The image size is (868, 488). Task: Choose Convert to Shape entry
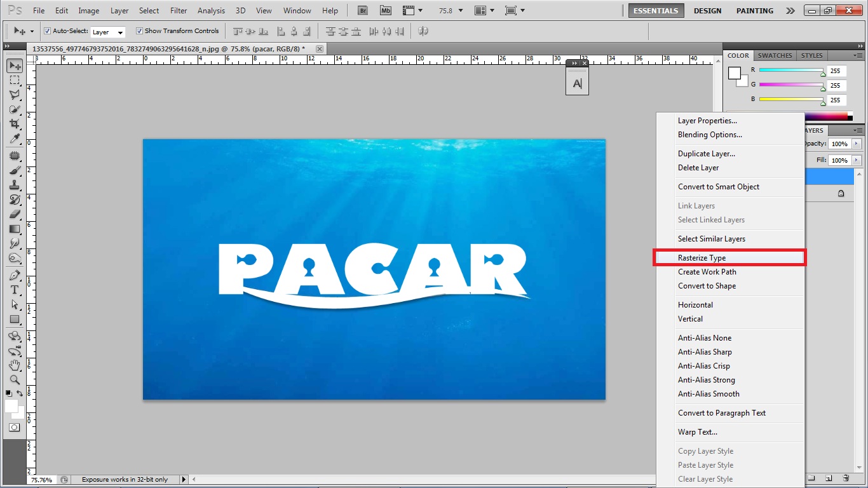[x=730, y=286]
